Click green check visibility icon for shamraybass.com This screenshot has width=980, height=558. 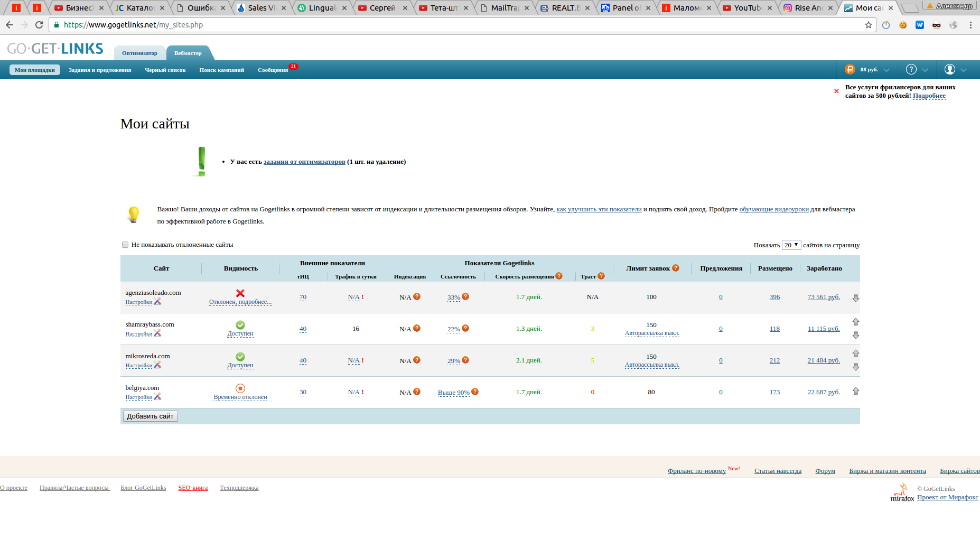[240, 325]
